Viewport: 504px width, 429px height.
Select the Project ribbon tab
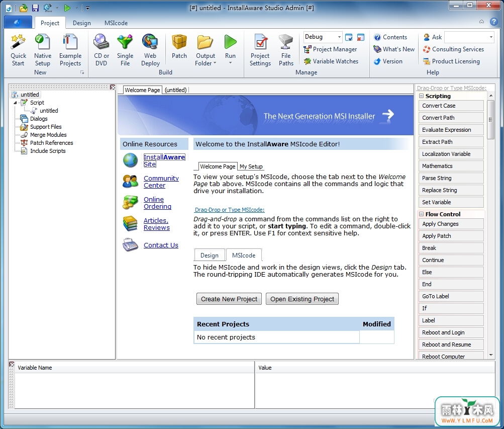(50, 23)
